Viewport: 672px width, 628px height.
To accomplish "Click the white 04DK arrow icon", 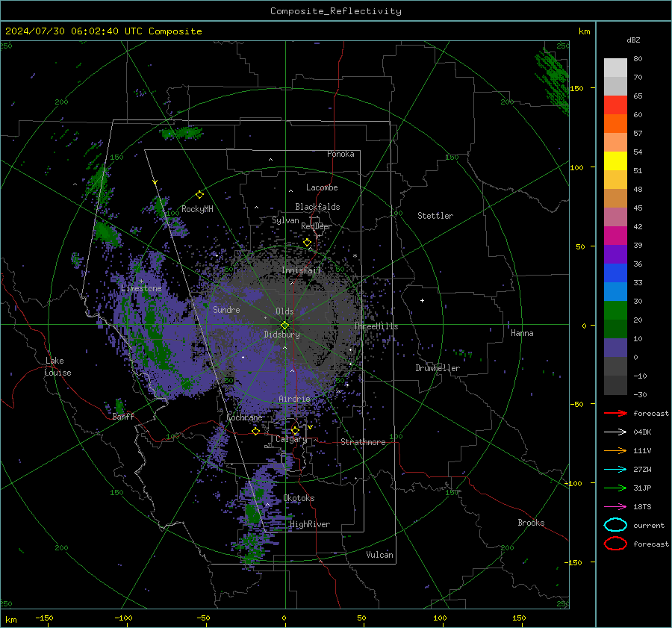I will (x=615, y=432).
